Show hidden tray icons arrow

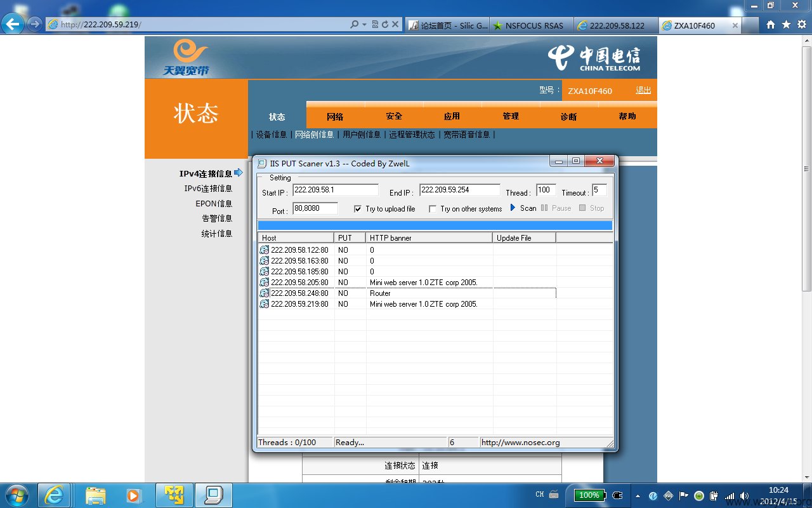638,496
